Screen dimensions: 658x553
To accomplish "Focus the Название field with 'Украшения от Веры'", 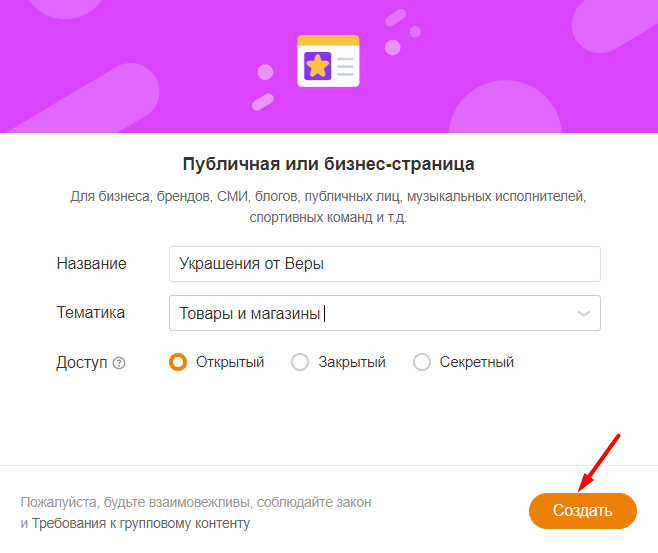I will tap(385, 264).
